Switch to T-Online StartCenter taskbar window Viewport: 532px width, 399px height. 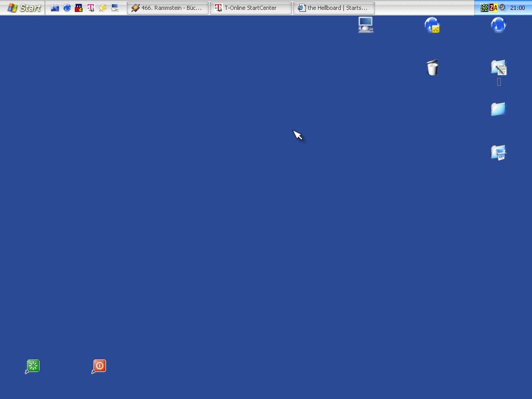[x=250, y=8]
